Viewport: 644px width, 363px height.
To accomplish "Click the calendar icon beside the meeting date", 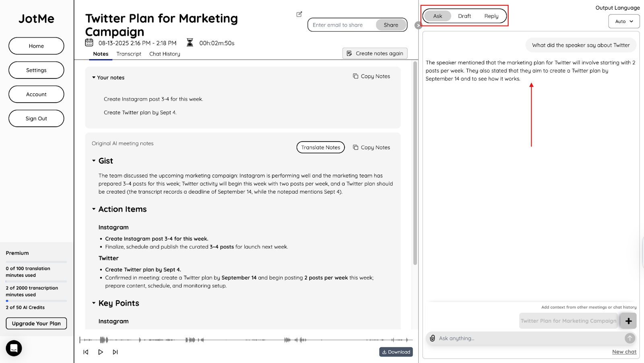I will point(89,43).
